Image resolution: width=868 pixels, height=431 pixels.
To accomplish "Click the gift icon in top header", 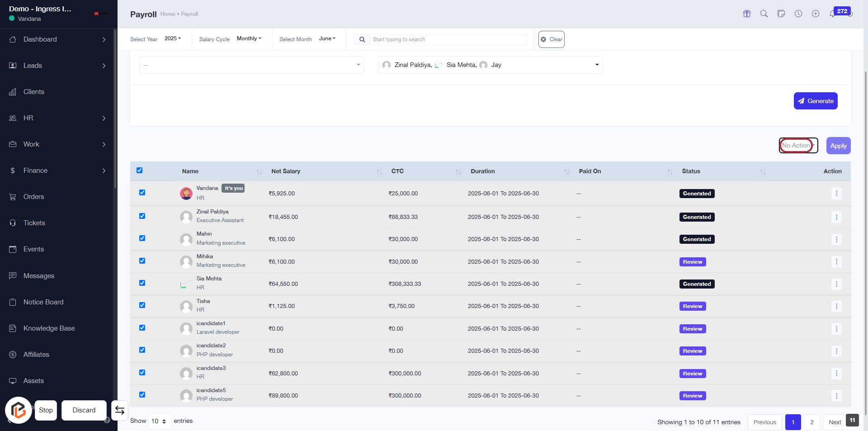I will 746,14.
